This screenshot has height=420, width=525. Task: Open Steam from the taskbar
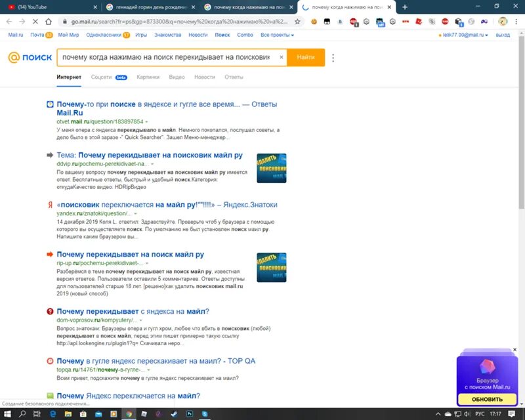[x=174, y=414]
